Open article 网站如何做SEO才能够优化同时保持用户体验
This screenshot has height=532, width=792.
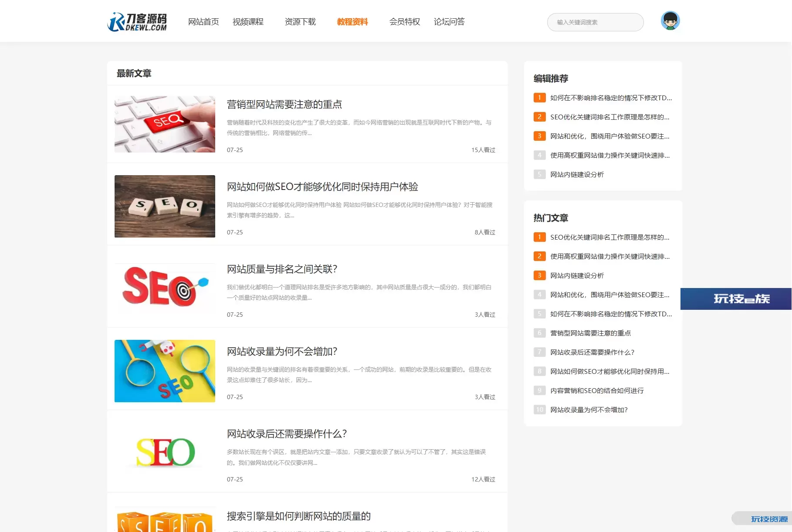(322, 186)
